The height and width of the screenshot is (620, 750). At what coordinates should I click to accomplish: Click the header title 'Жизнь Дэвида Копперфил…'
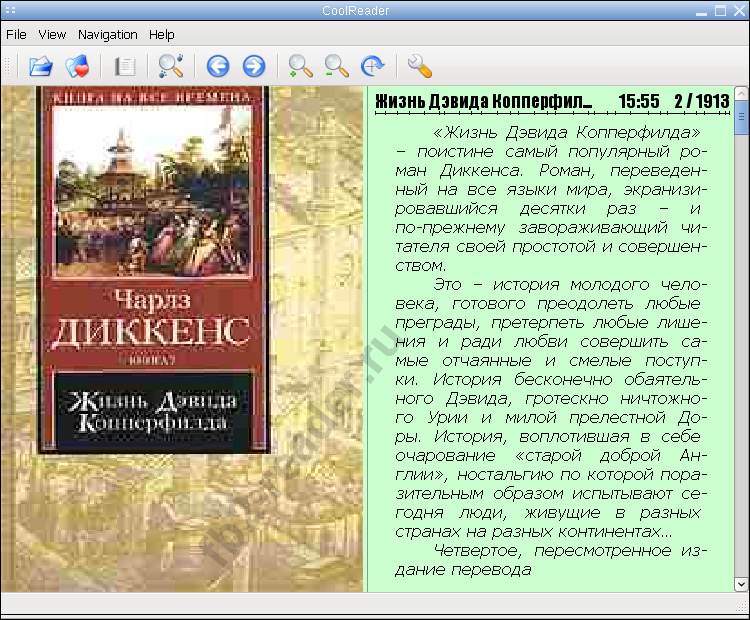[x=484, y=101]
